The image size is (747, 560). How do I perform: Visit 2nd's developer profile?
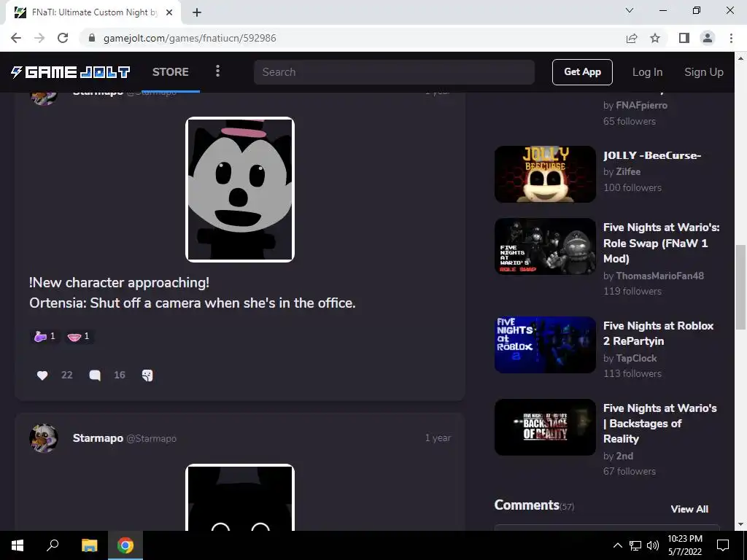tap(624, 456)
